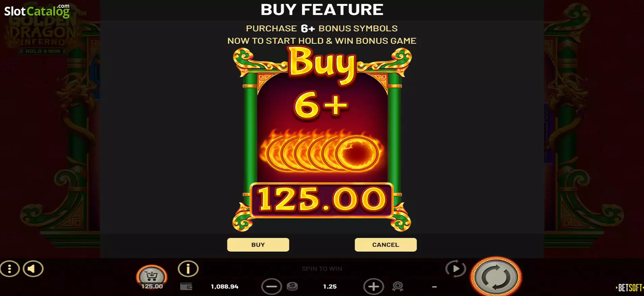Click the golden Buy title graphic
644x296 pixels.
[x=322, y=65]
